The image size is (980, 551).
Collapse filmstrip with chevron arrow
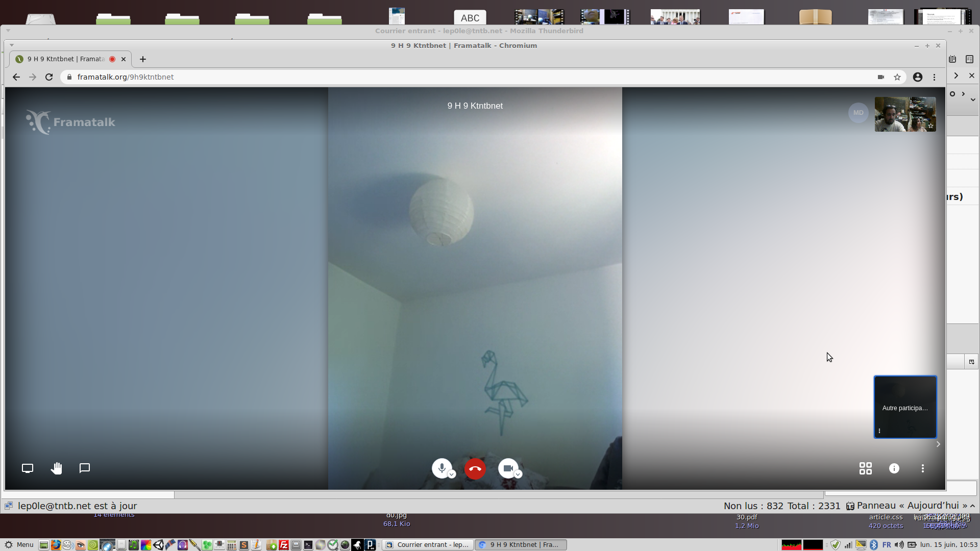pyautogui.click(x=938, y=444)
